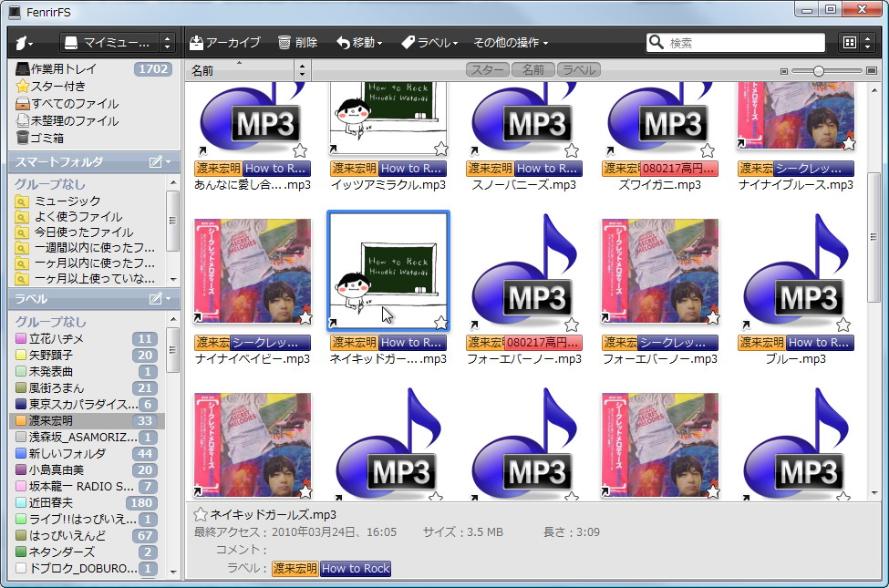Click the How to Rock tag in details

pyautogui.click(x=356, y=569)
